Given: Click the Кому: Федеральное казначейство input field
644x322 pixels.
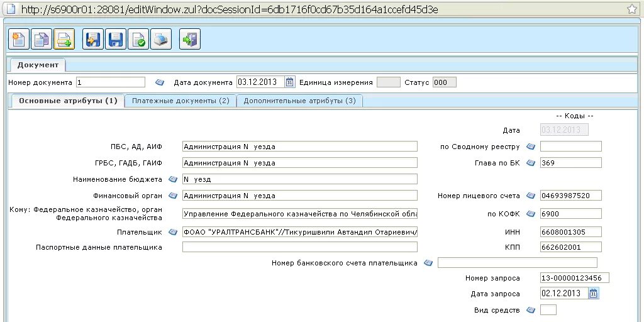Looking at the screenshot, I should (x=300, y=214).
